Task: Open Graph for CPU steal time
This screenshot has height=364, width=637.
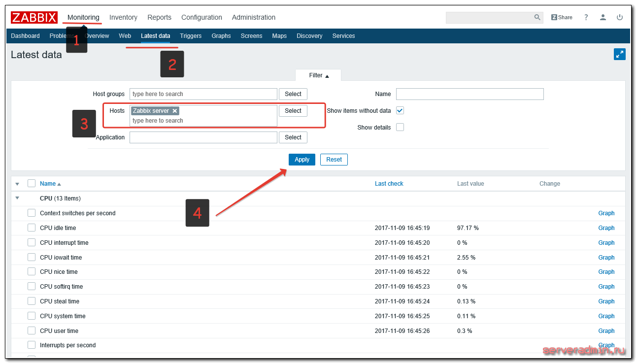Action: [606, 301]
